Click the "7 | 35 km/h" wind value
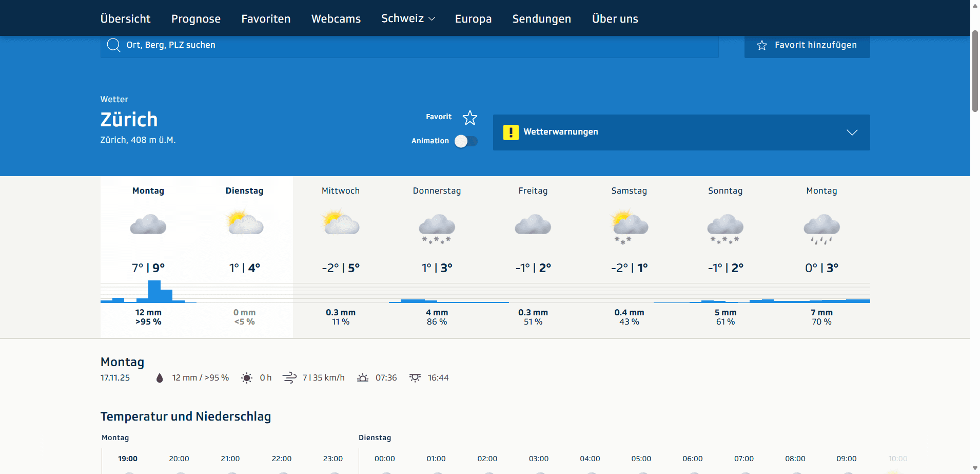Screen dimensions: 980x474 coord(323,378)
